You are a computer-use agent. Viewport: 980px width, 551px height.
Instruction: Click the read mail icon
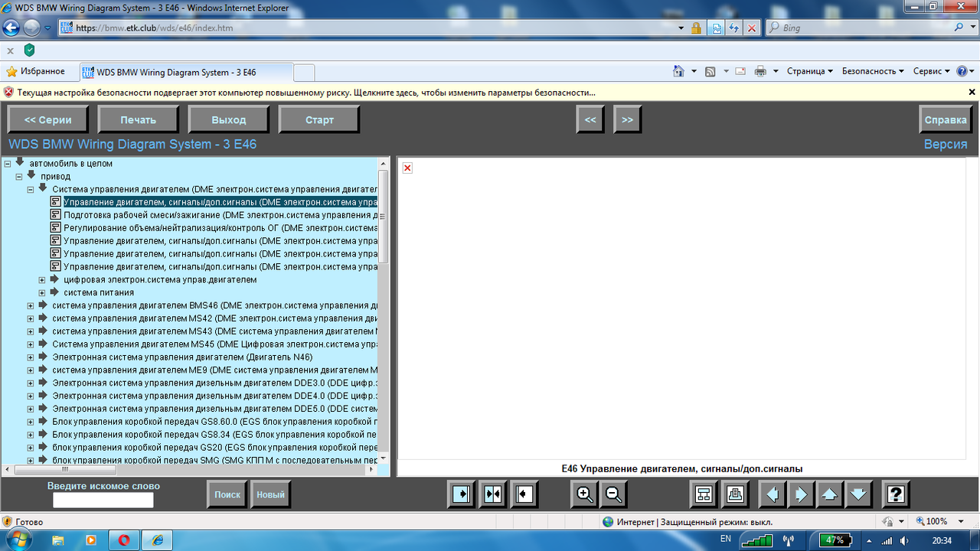point(740,71)
